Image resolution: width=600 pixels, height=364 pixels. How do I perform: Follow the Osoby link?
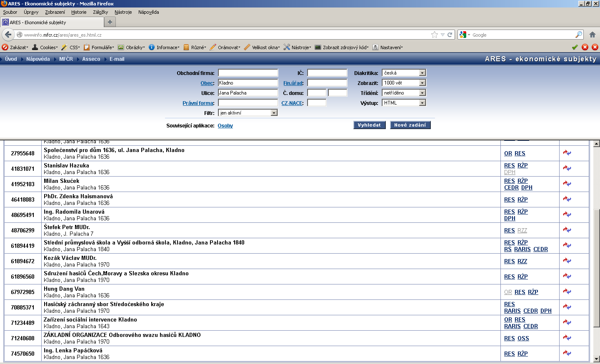[x=225, y=126]
